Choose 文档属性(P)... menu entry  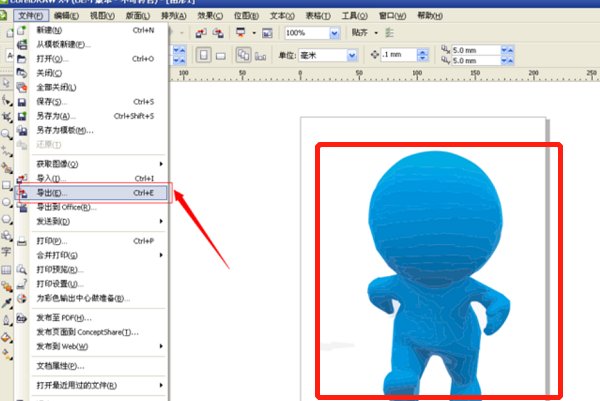coord(91,366)
